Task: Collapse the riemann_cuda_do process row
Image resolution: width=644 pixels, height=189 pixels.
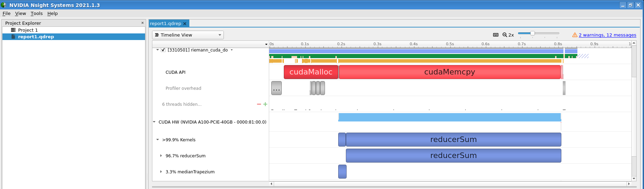Action: pyautogui.click(x=158, y=50)
